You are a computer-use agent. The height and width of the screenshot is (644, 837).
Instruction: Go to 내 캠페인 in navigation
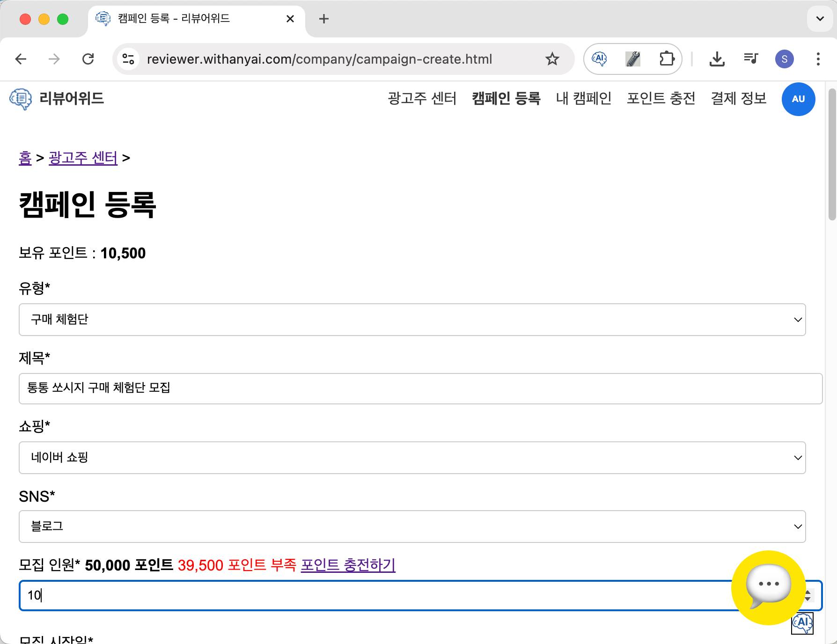(583, 98)
